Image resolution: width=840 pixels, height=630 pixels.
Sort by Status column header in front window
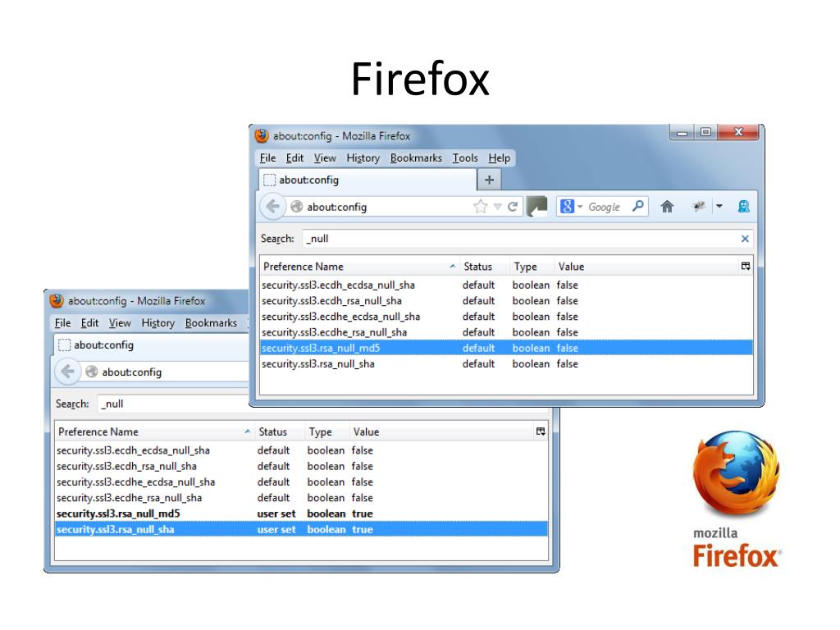coord(484,267)
